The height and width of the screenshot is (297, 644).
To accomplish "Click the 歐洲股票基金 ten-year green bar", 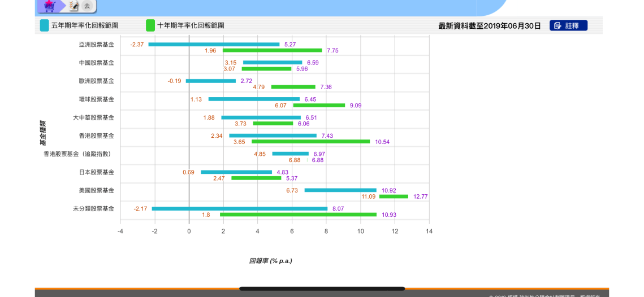I will [x=293, y=87].
